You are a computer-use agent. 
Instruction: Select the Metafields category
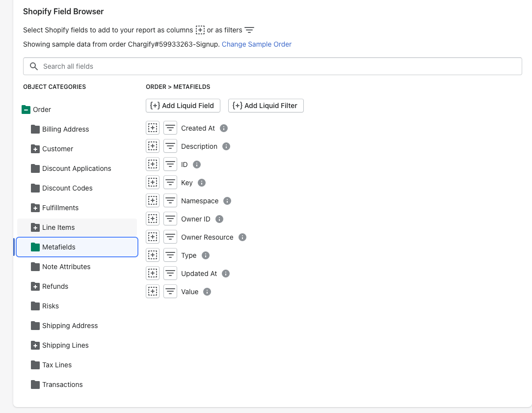(x=77, y=247)
